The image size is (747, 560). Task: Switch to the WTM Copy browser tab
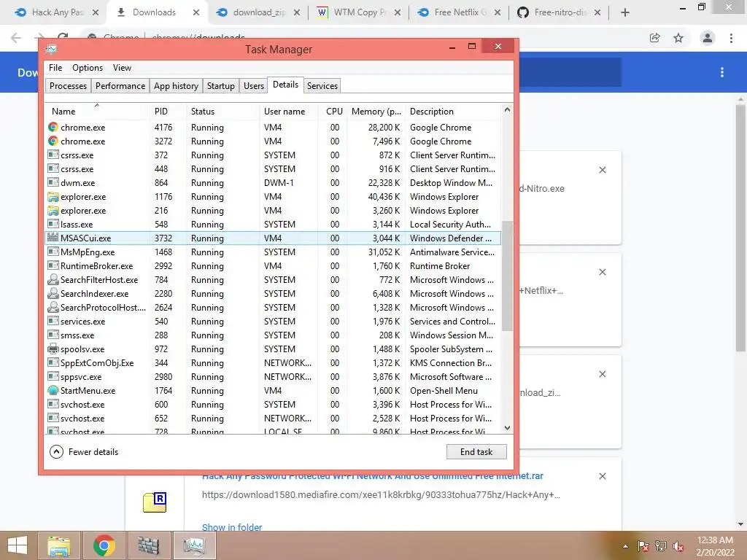pyautogui.click(x=360, y=12)
